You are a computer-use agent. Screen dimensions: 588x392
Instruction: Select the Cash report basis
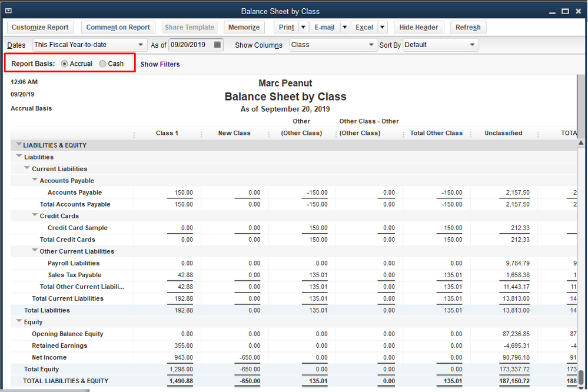pos(103,64)
